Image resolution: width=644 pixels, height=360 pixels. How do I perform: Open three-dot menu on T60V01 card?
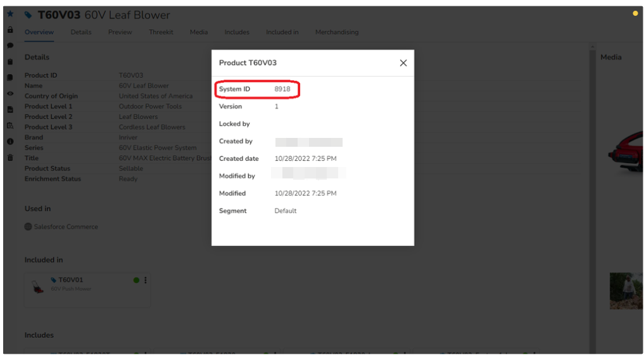click(x=146, y=280)
